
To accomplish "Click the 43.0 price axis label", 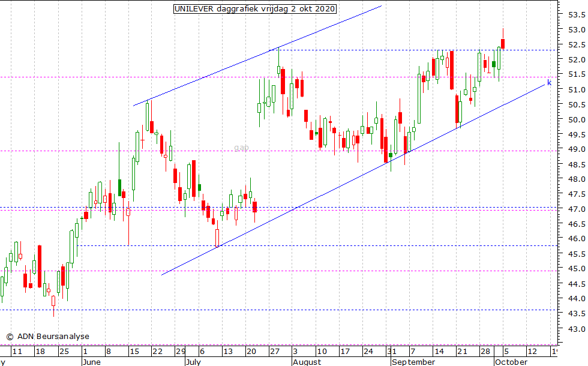I will [577, 329].
